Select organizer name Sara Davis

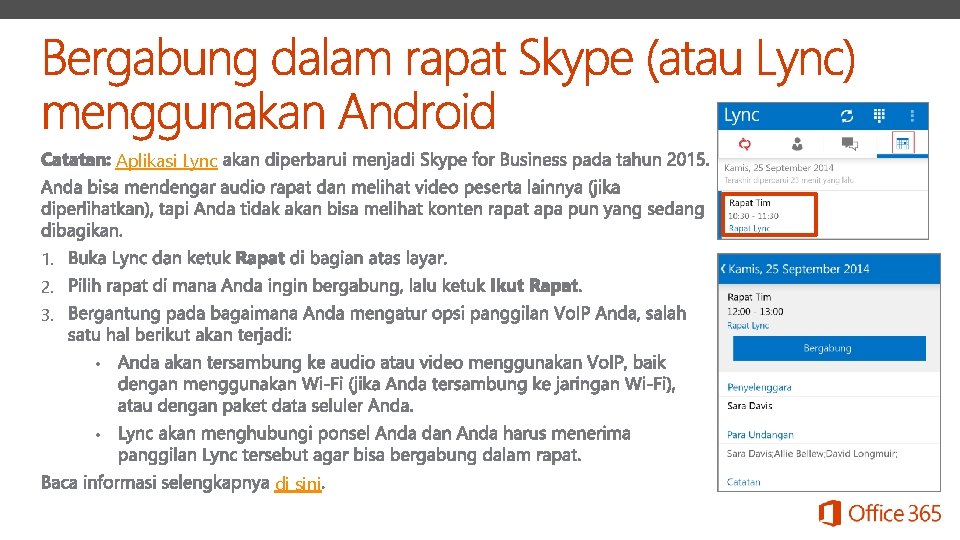click(x=749, y=406)
